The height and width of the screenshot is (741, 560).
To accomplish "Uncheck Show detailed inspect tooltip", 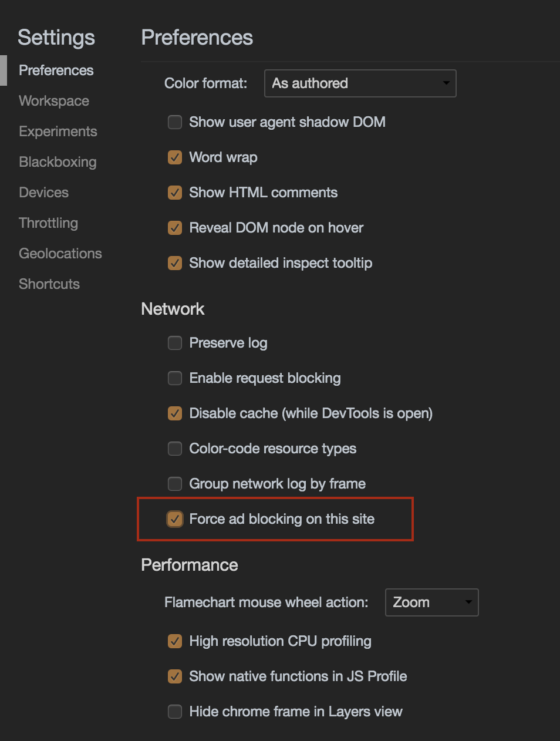I will coord(175,263).
